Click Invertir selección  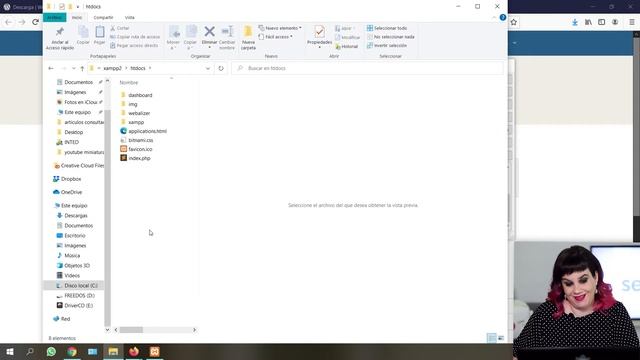click(x=387, y=45)
